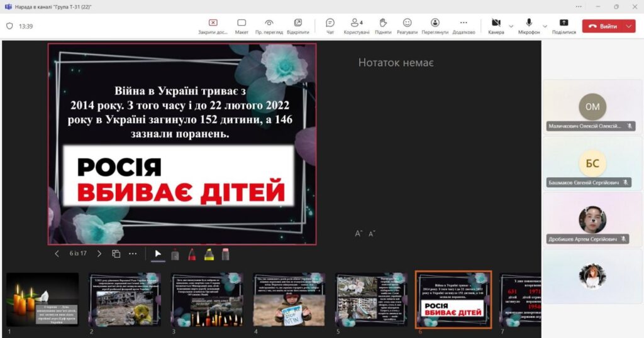Show the Користувачі participants list
The image size is (644, 338).
357,26
